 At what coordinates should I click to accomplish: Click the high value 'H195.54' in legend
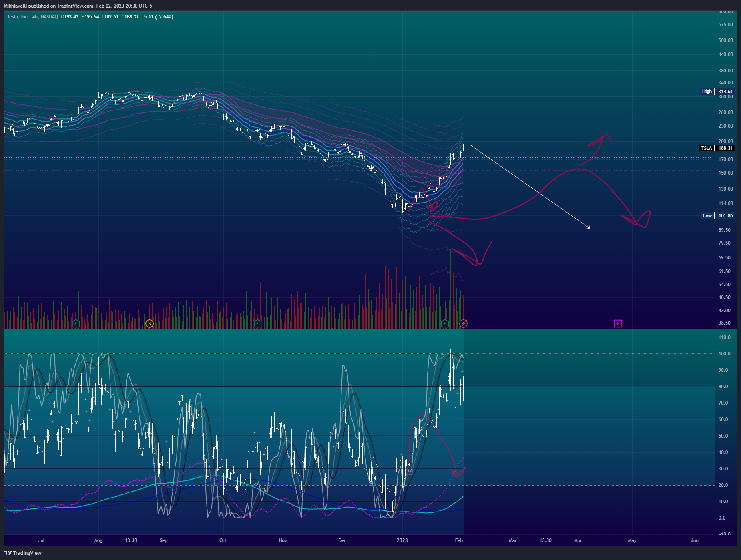pos(90,17)
